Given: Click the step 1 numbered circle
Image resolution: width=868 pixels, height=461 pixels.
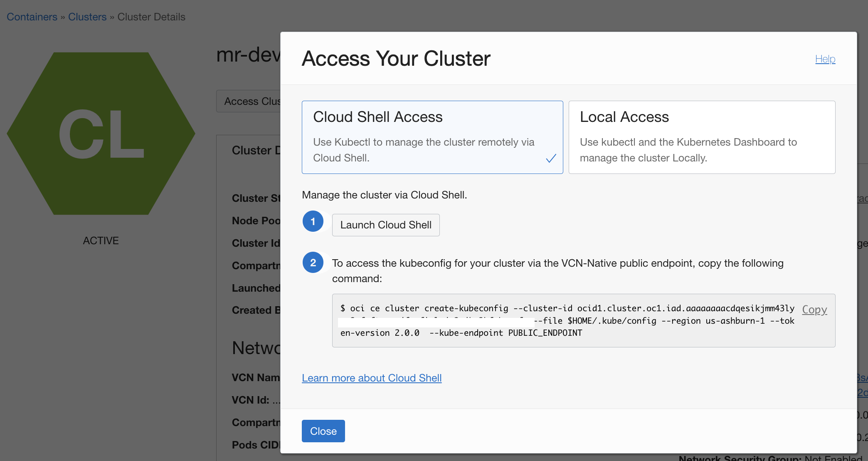Looking at the screenshot, I should coord(313,221).
